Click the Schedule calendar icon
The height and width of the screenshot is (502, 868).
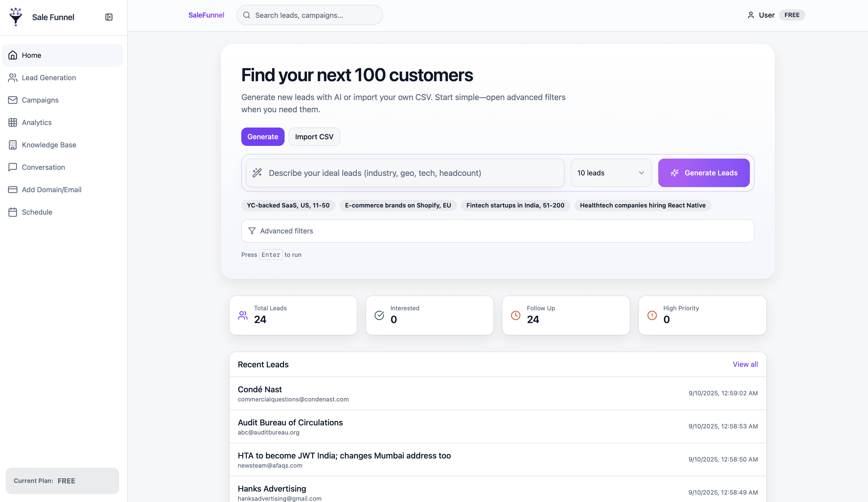point(13,212)
